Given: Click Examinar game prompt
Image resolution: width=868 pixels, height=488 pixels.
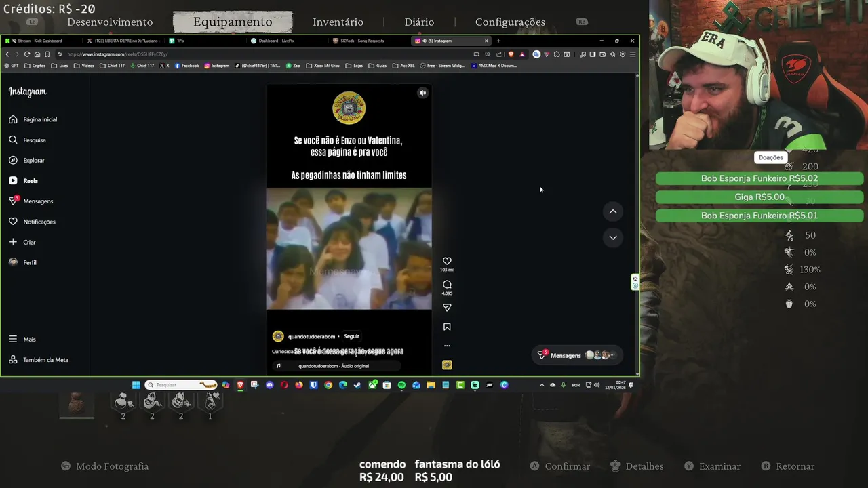Looking at the screenshot, I should (712, 466).
